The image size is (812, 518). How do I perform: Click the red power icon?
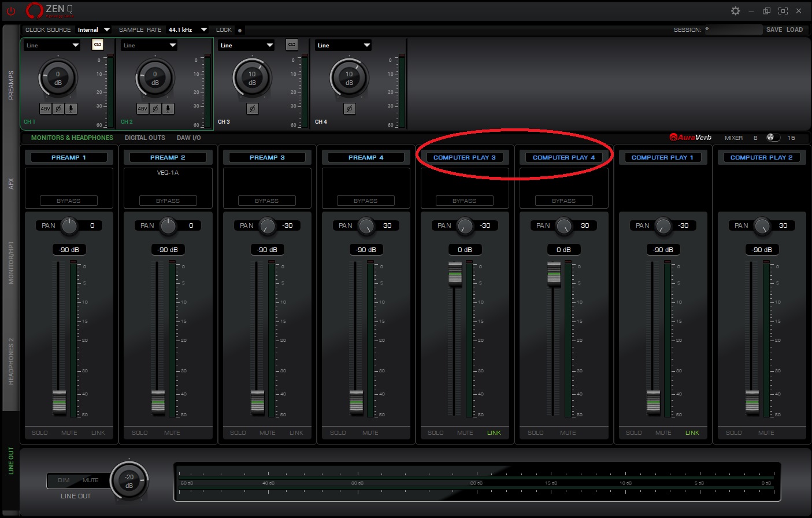11,10
